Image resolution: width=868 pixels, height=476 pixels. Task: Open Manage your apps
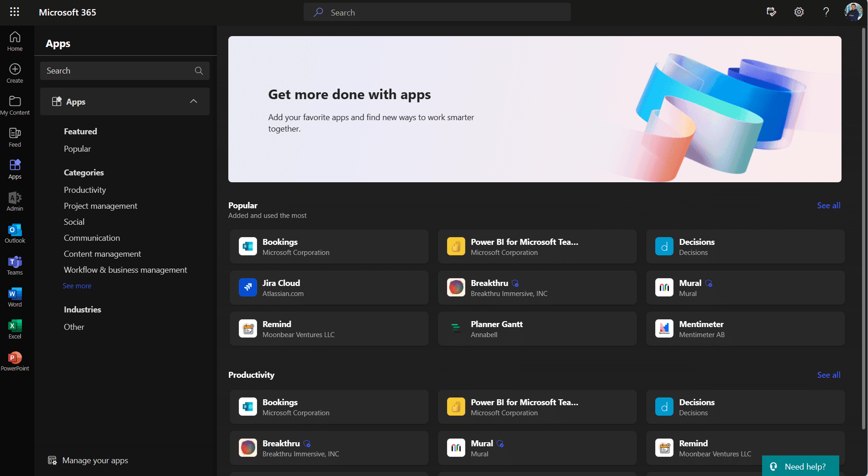(x=95, y=460)
